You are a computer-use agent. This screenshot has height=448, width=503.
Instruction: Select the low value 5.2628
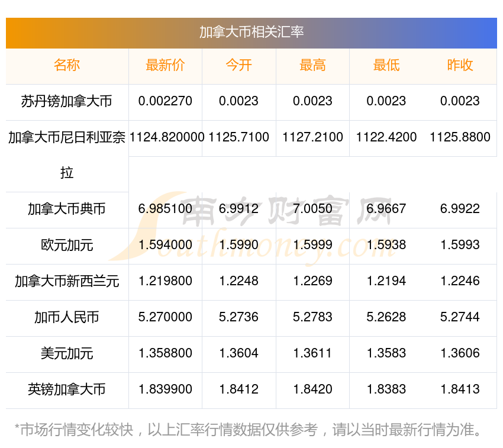(x=386, y=317)
